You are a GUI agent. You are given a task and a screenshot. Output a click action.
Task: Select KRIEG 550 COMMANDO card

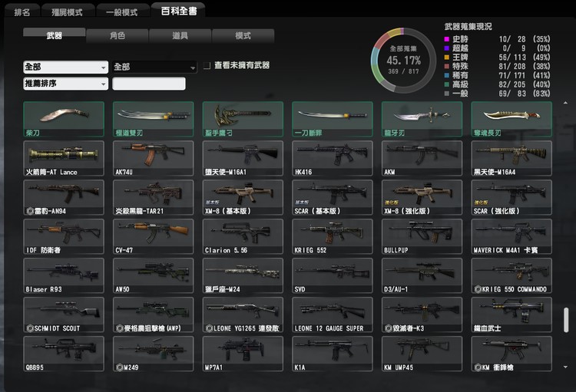click(511, 275)
